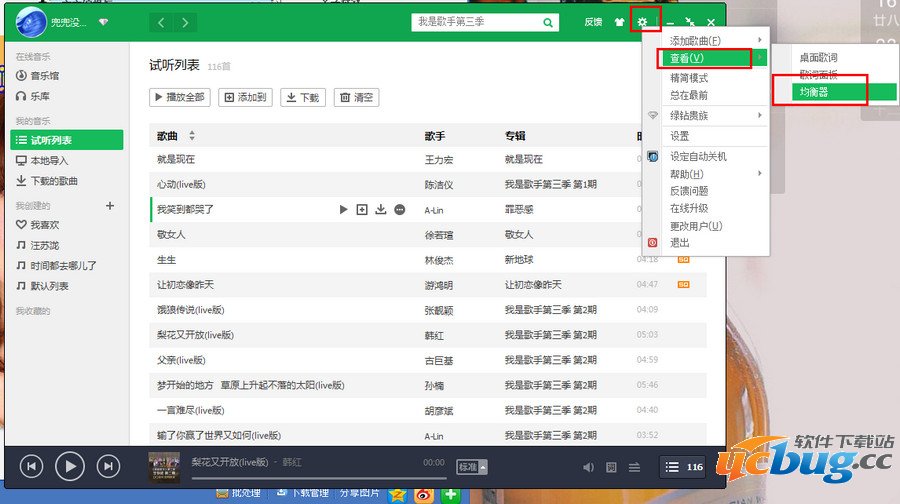Image resolution: width=900 pixels, height=504 pixels.
Task: Seek on the playback progress bar
Action: [319, 478]
